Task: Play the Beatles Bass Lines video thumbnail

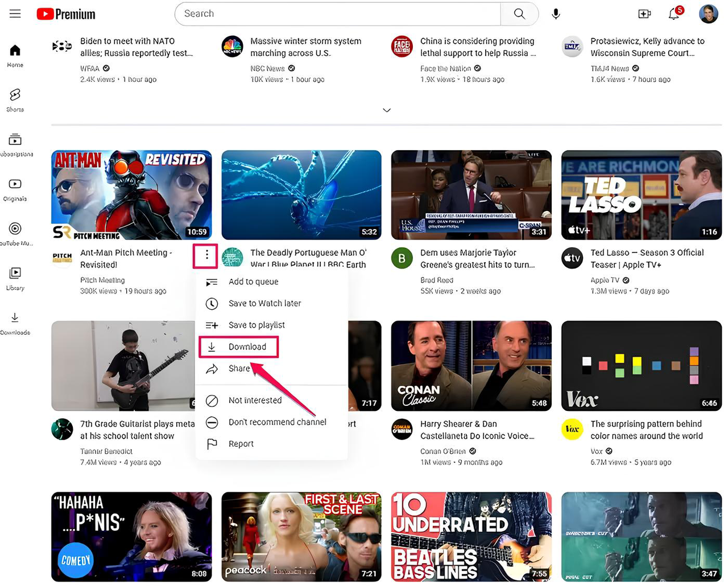Action: click(471, 536)
